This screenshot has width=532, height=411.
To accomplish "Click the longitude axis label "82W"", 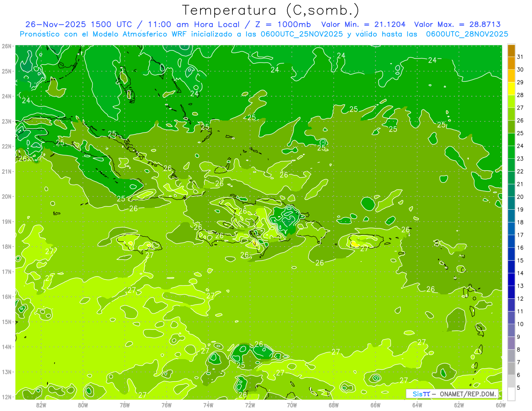I will tap(41, 405).
